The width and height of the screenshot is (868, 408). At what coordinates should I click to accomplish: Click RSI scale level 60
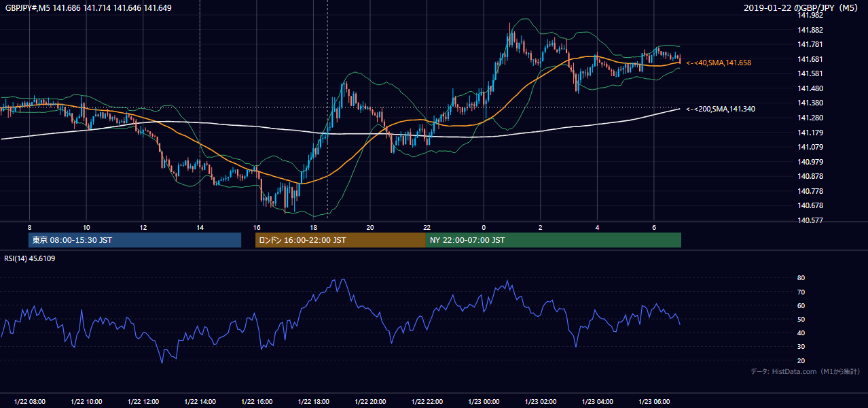[x=801, y=305]
